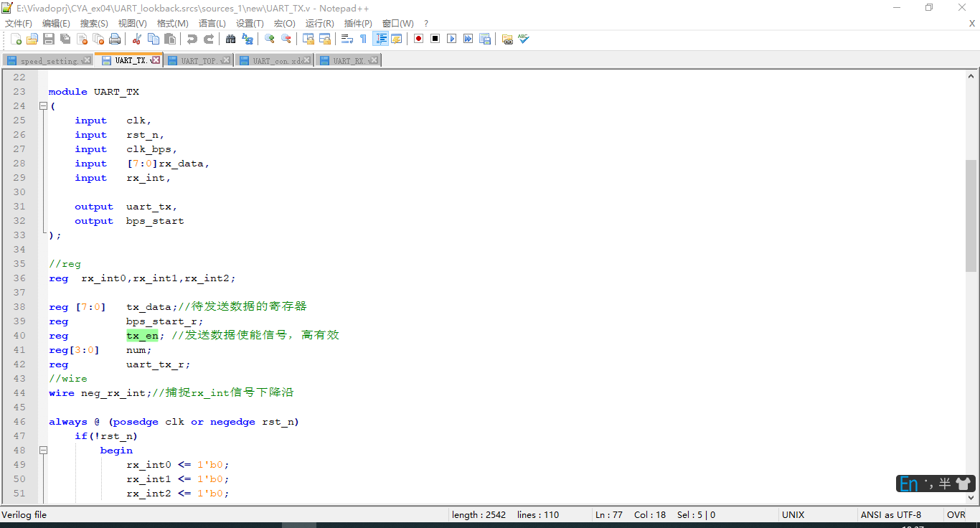Screen dimensions: 980x528
Task: Open the 宏(O) macro menu
Action: tap(284, 23)
